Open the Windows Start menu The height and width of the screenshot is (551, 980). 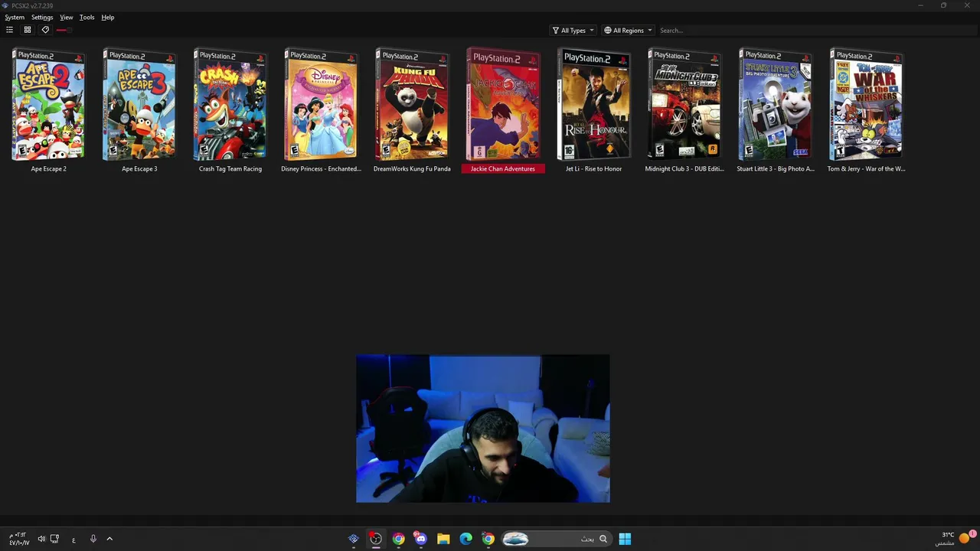point(625,539)
